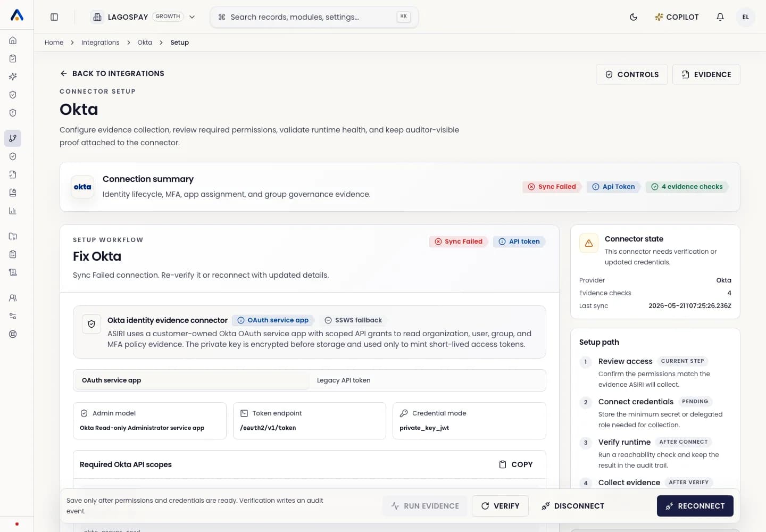This screenshot has height=532, width=766.
Task: Open the Integrations branch icon in sidebar
Action: tap(13, 138)
